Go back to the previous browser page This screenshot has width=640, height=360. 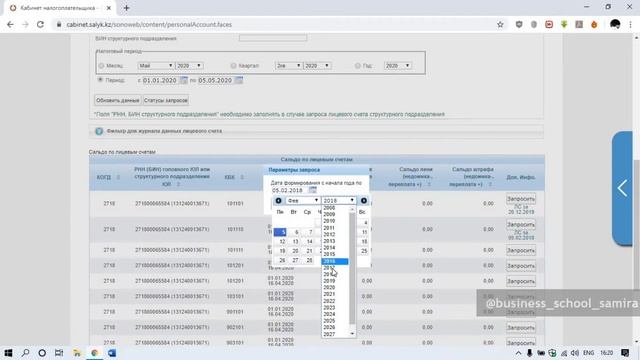pyautogui.click(x=10, y=24)
